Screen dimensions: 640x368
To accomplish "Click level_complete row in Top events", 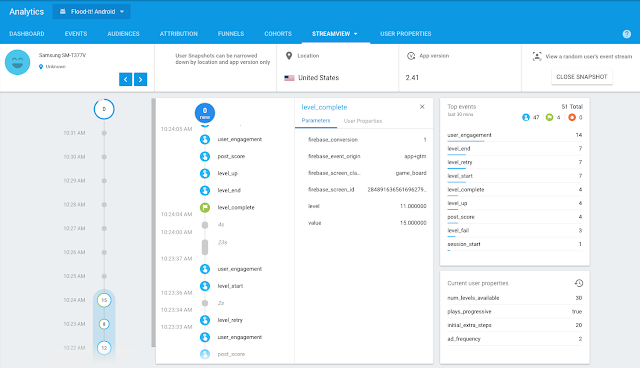I will [515, 190].
